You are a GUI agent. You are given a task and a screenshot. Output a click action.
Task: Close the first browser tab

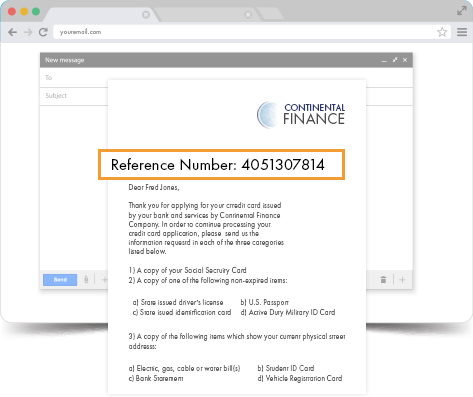pos(146,15)
